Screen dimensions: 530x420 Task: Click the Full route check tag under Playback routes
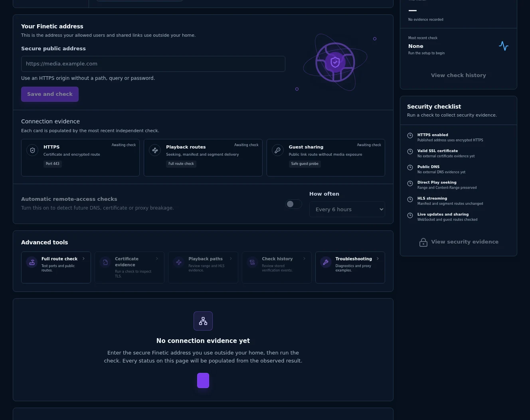181,164
